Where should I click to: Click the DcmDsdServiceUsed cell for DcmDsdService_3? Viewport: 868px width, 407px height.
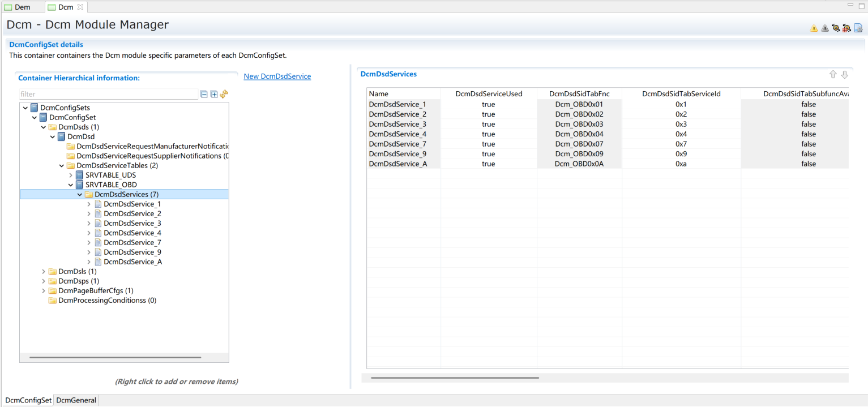[x=488, y=124]
